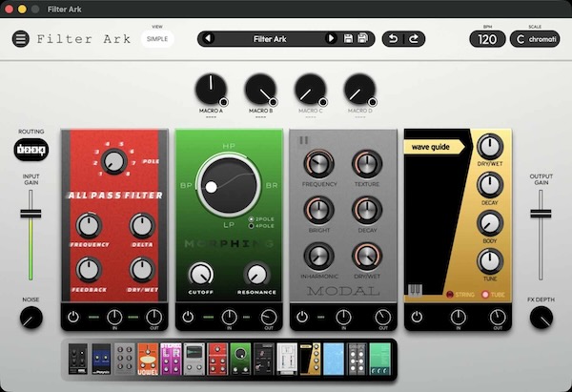The height and width of the screenshot is (392, 572).
Task: Switch the SIMPLE view toggle
Action: point(157,39)
